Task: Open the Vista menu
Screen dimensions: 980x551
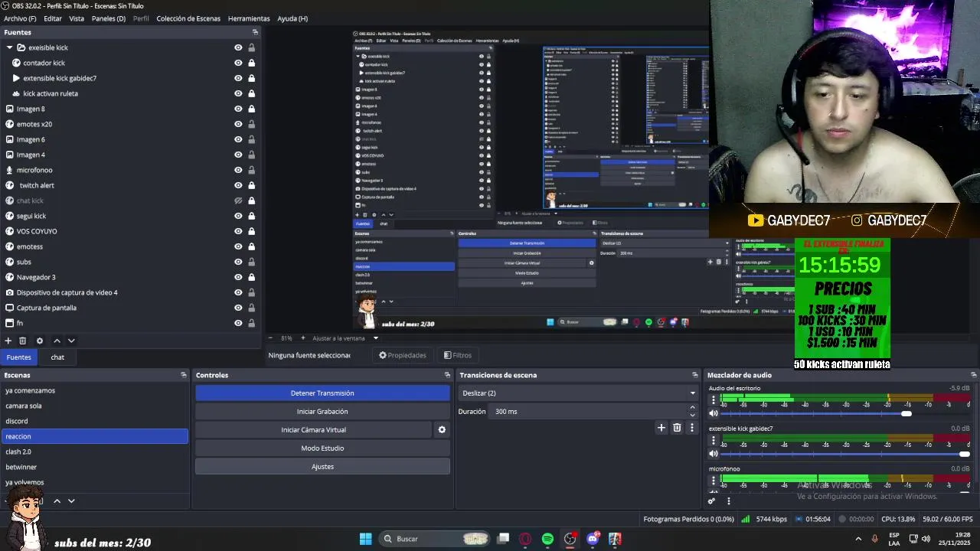Action: [77, 18]
